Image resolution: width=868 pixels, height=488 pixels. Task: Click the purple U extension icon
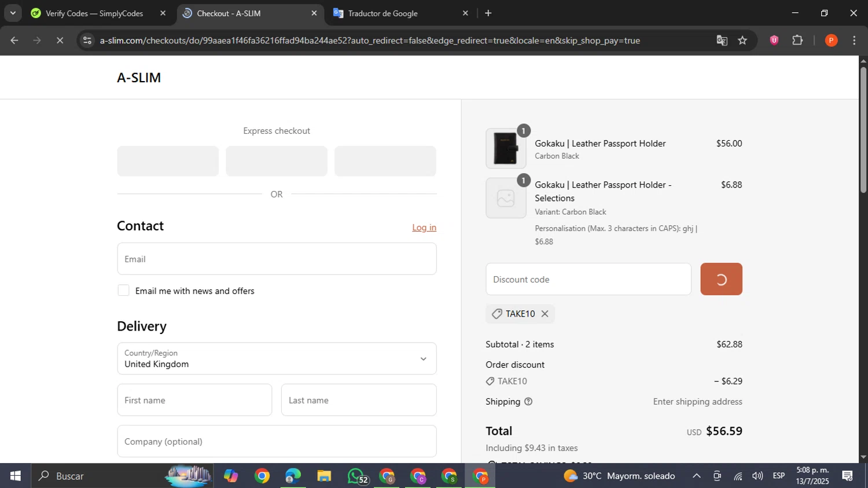[x=774, y=41]
